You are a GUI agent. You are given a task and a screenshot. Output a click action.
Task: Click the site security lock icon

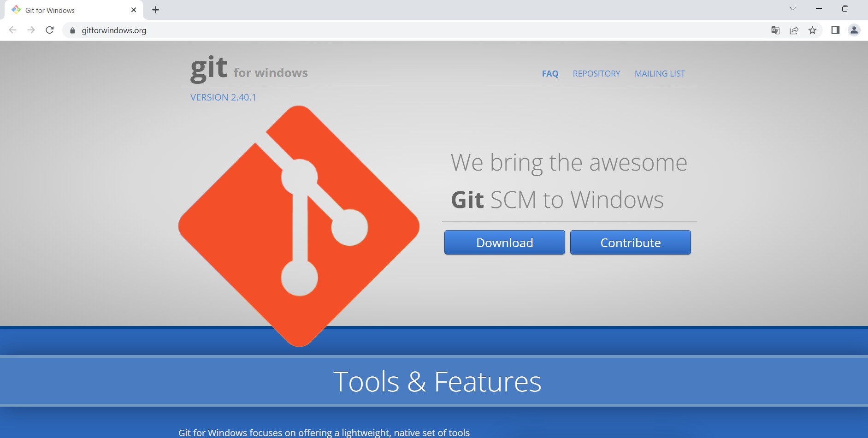(x=72, y=30)
